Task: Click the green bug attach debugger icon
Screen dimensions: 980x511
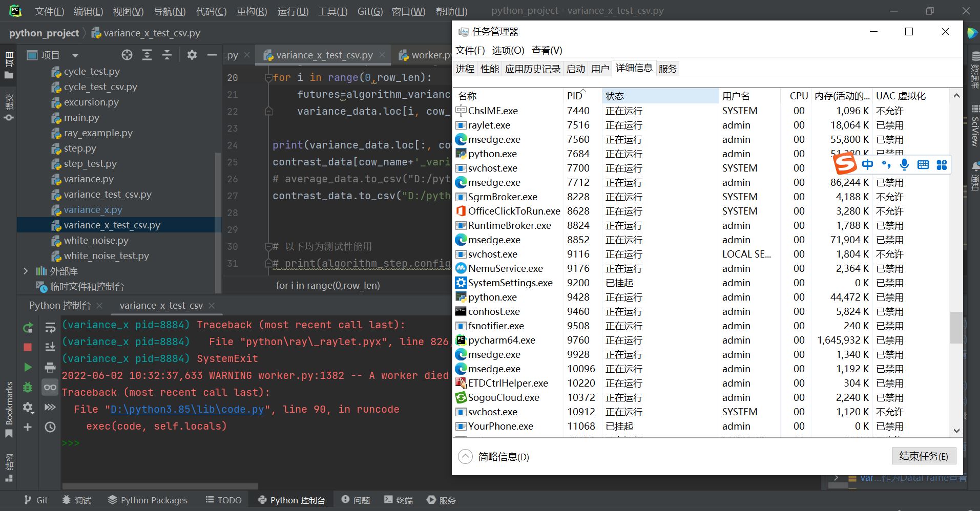Action: (x=28, y=387)
